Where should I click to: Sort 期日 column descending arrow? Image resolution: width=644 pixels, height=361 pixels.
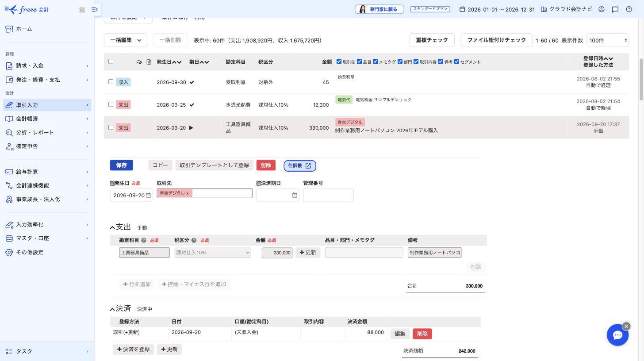207,62
